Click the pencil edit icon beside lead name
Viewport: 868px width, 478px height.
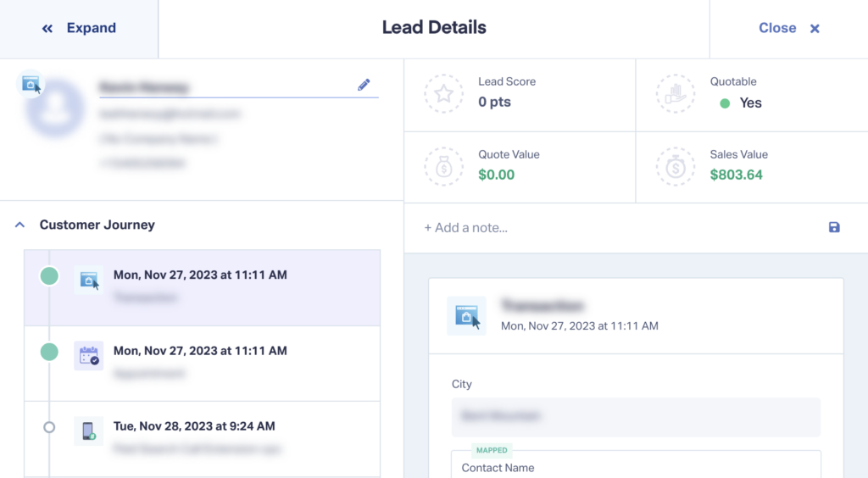364,85
